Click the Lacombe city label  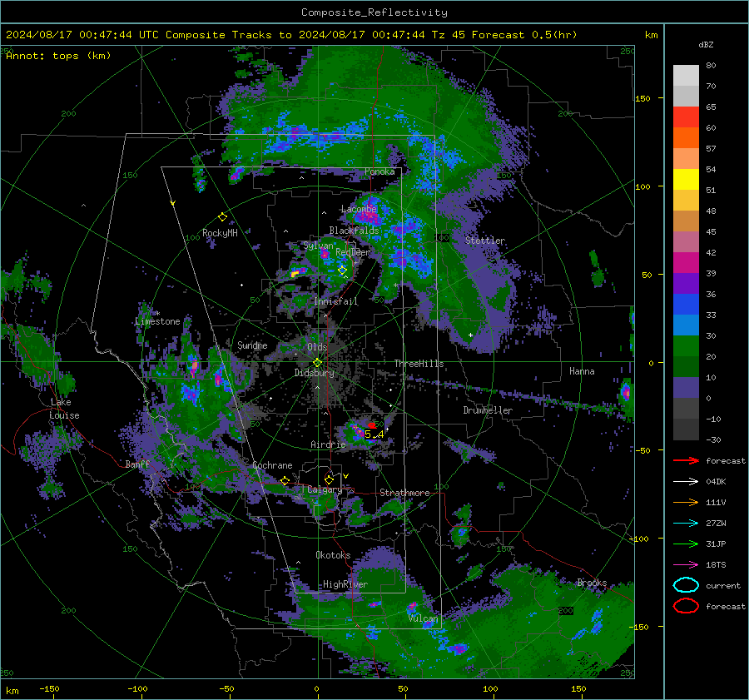(359, 209)
